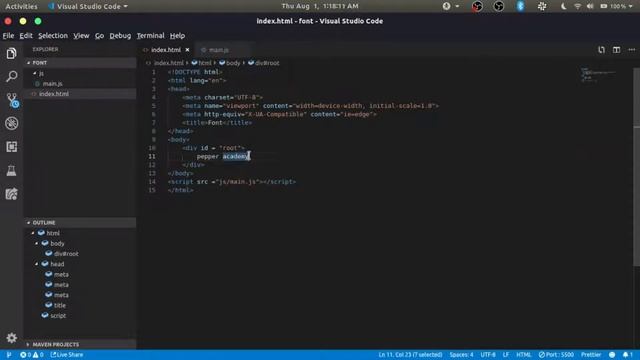This screenshot has height=360, width=640.
Task: Open the Activities overview
Action: pyautogui.click(x=21, y=6)
